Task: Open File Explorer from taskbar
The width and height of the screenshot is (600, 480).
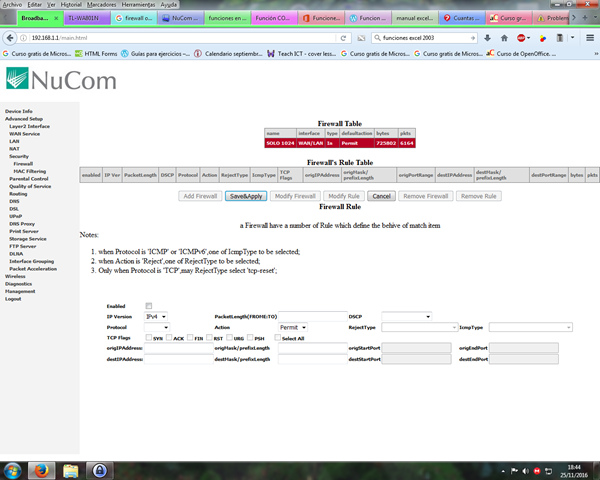Action: (x=70, y=470)
